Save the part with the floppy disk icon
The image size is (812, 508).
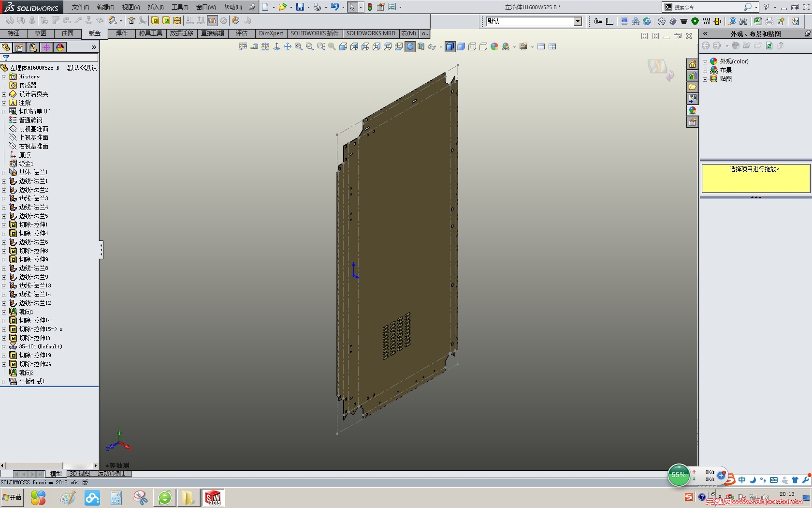click(300, 7)
